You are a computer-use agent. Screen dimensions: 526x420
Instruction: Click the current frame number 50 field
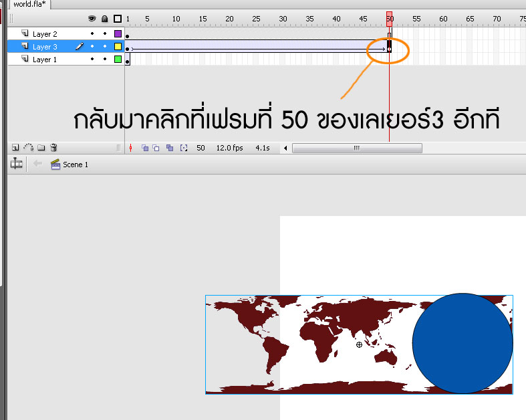(x=201, y=148)
